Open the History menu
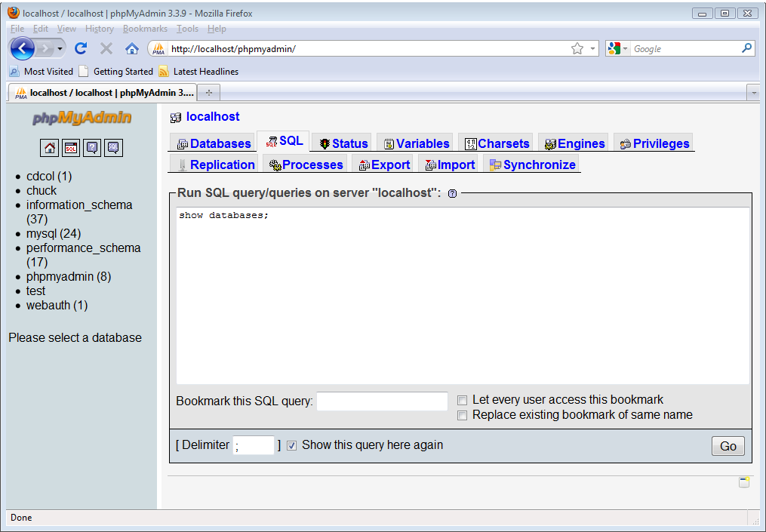 (99, 29)
